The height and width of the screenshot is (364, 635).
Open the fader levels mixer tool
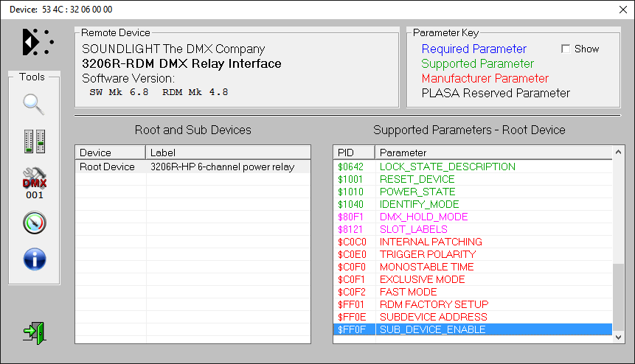(x=34, y=141)
